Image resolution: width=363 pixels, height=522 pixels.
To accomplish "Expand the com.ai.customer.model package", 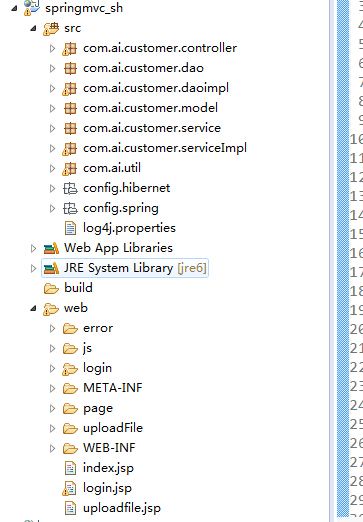I will (52, 109).
